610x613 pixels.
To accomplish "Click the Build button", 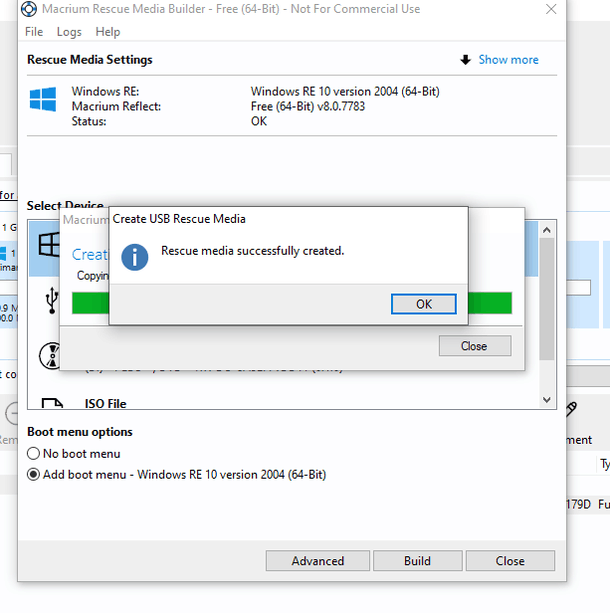I will click(x=418, y=561).
